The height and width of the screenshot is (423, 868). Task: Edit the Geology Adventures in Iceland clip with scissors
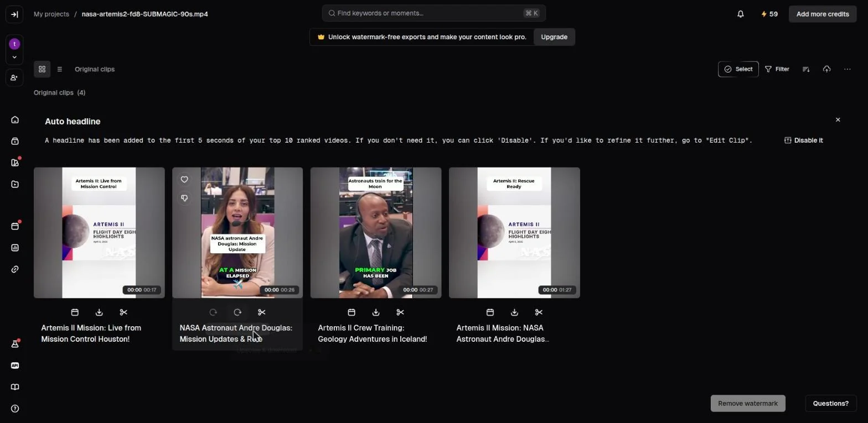[400, 312]
